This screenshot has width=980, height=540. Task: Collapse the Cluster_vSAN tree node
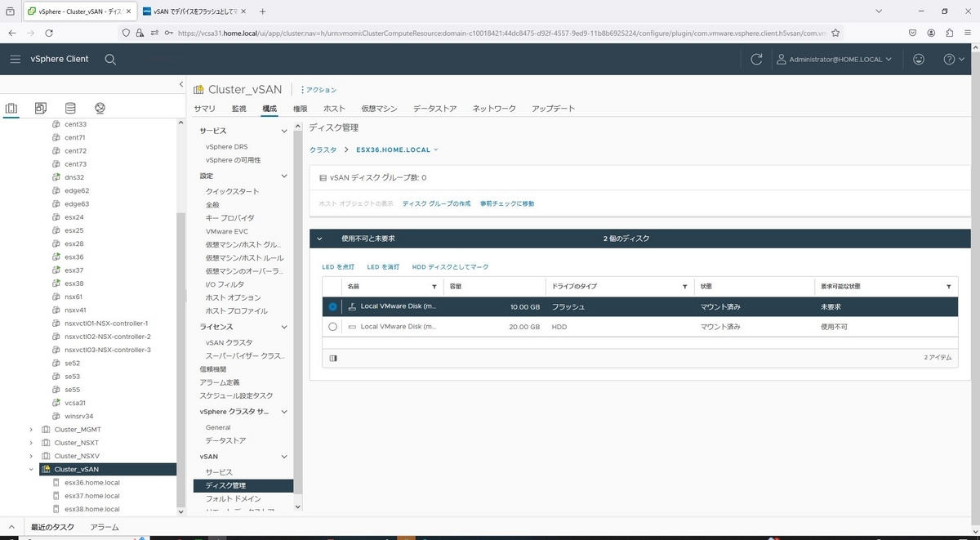pyautogui.click(x=31, y=470)
